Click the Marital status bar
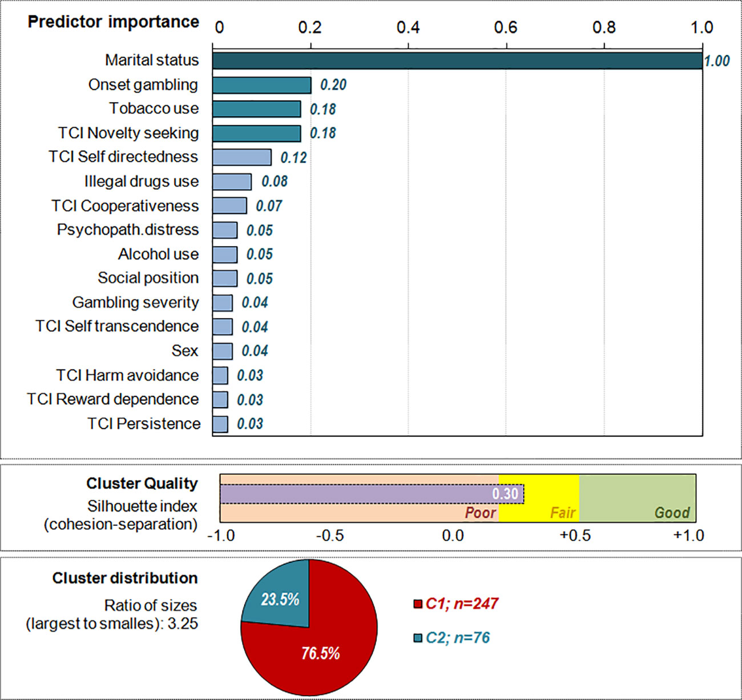The image size is (742, 700). pos(457,61)
